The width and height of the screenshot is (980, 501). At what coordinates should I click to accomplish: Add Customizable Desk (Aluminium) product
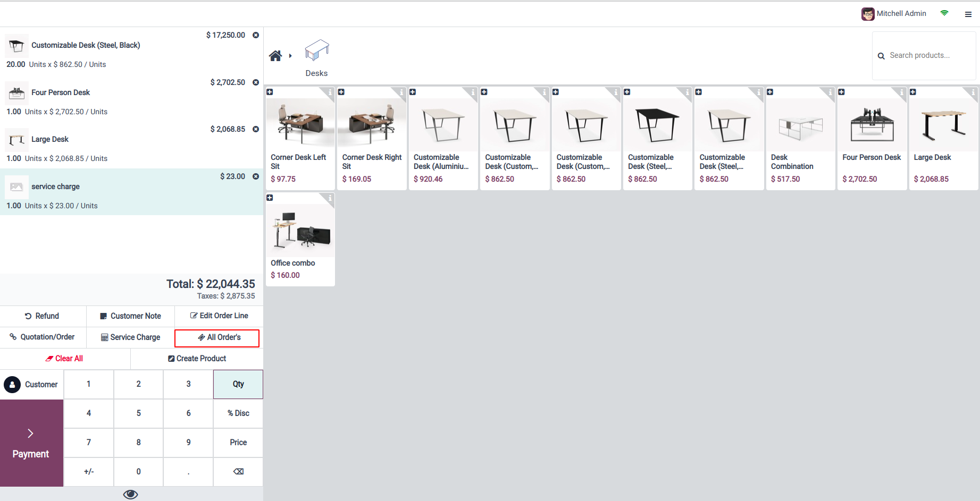click(443, 139)
